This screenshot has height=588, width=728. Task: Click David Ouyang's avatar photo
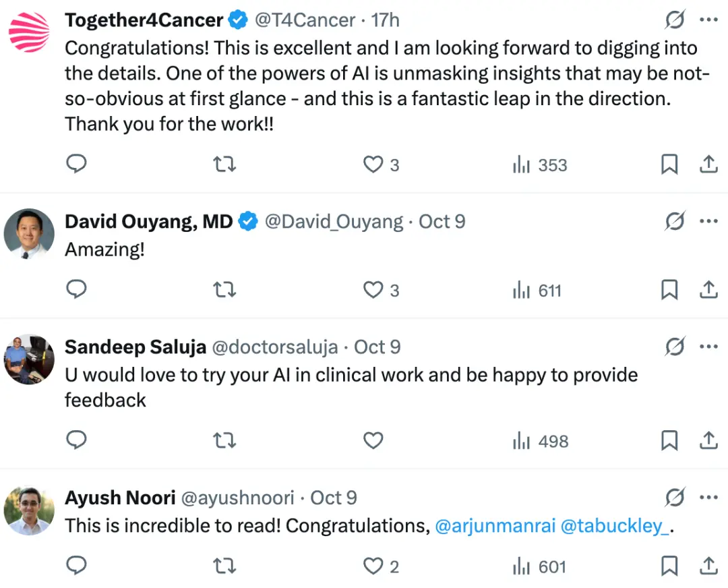point(29,233)
